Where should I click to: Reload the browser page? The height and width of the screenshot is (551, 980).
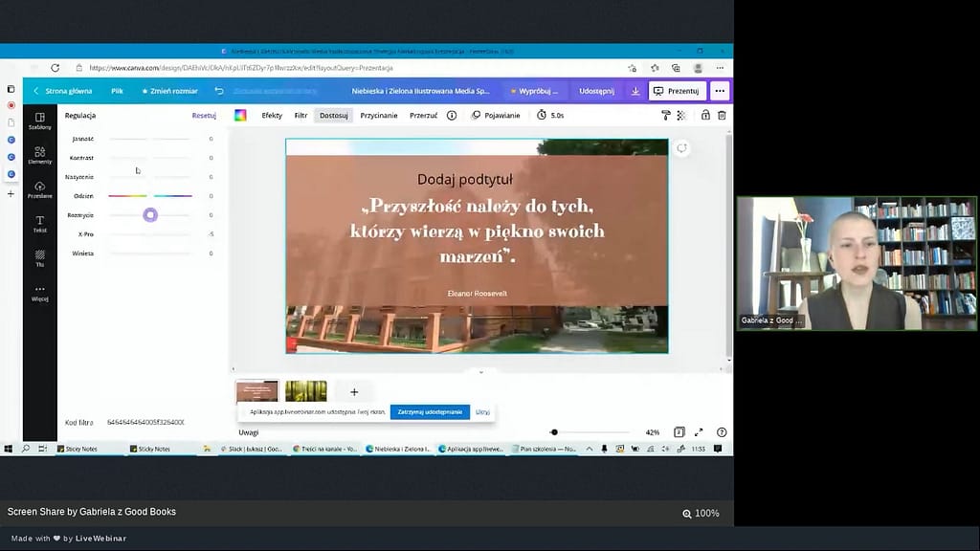pyautogui.click(x=55, y=68)
